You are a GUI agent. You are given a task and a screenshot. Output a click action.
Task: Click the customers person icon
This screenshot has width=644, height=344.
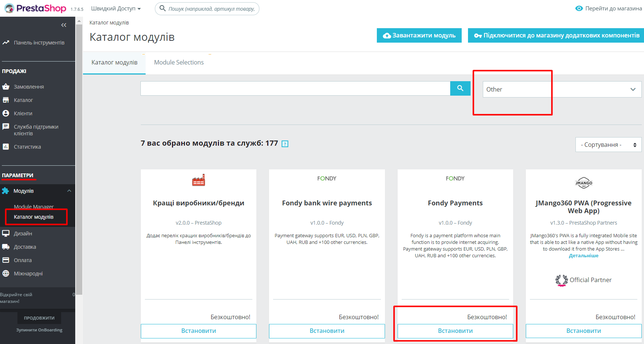(x=6, y=113)
